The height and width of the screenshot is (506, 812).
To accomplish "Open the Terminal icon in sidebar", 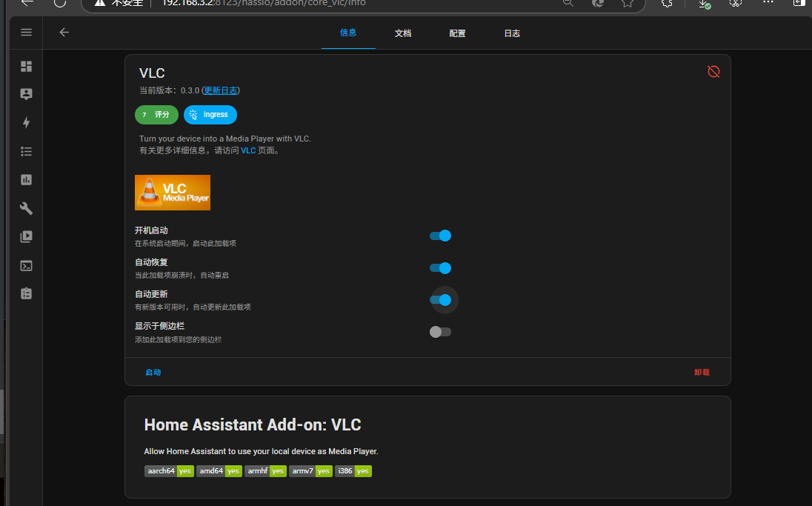I will [x=27, y=265].
